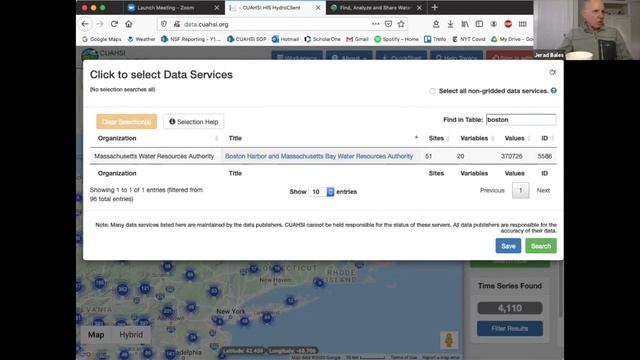Sort table by Sites column

coord(438,138)
